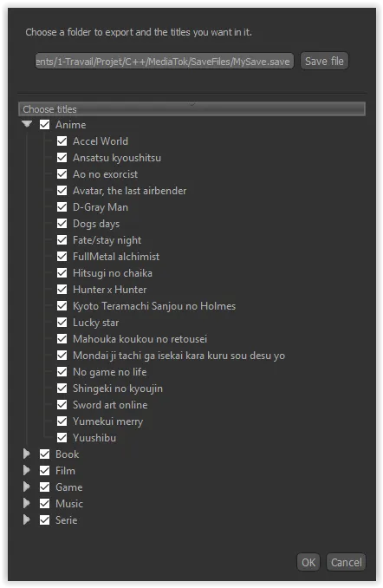Image resolution: width=383 pixels, height=588 pixels.
Task: Click the save file path field
Action: click(x=164, y=61)
